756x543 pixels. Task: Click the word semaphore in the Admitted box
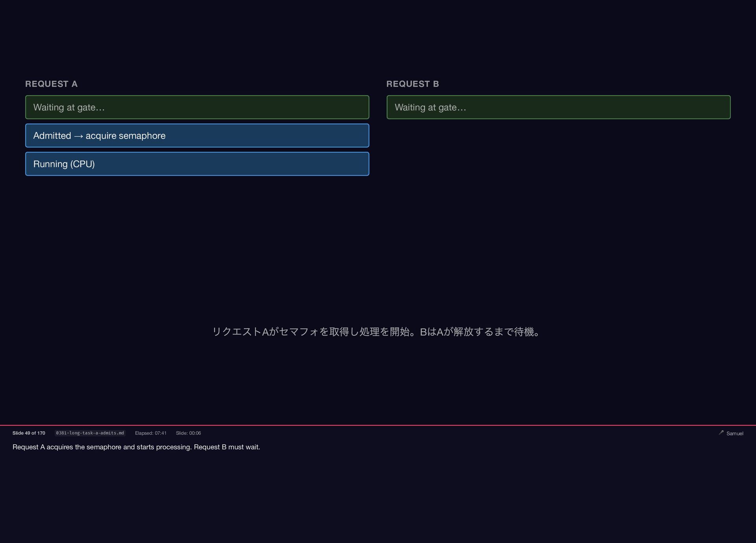(x=142, y=136)
